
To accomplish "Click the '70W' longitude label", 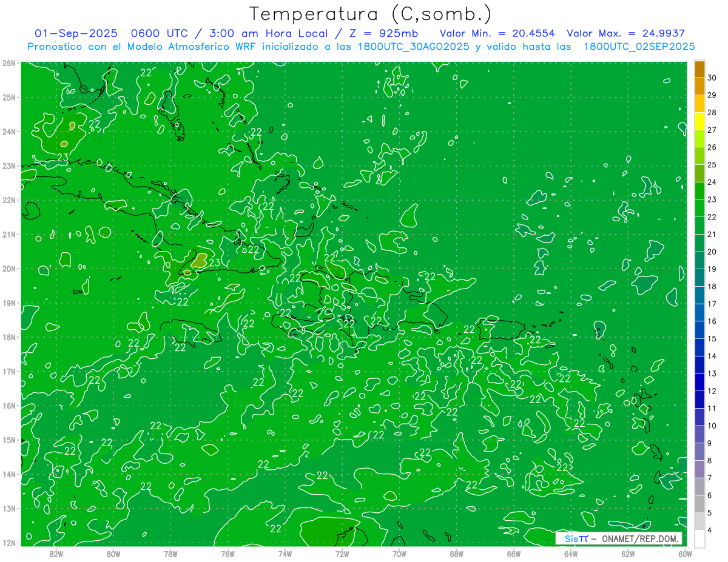I will (399, 554).
